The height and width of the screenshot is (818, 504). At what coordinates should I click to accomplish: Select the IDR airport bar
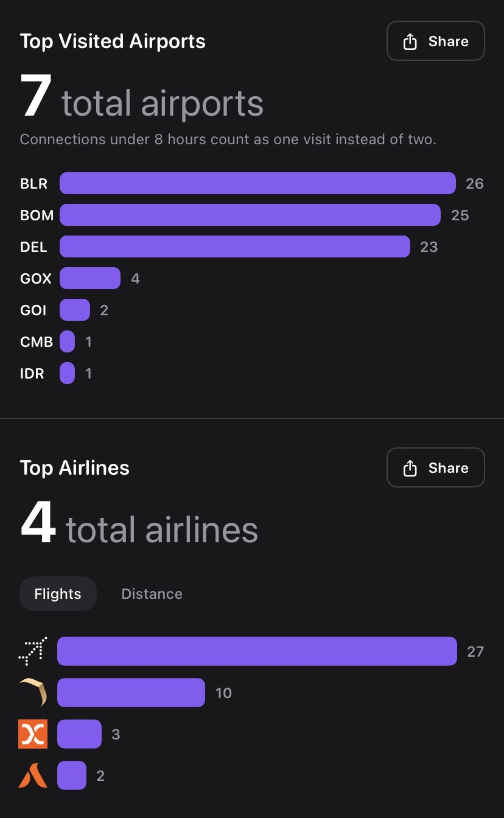(67, 373)
